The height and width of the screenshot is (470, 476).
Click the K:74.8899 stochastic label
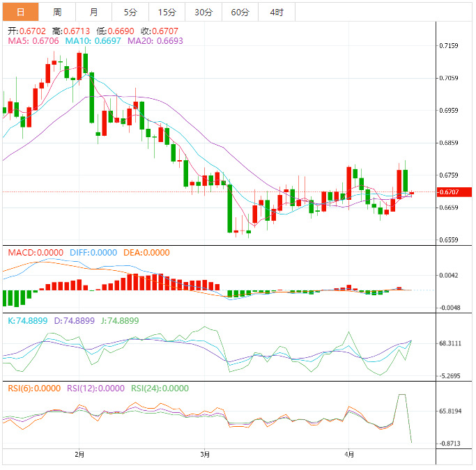28,321
